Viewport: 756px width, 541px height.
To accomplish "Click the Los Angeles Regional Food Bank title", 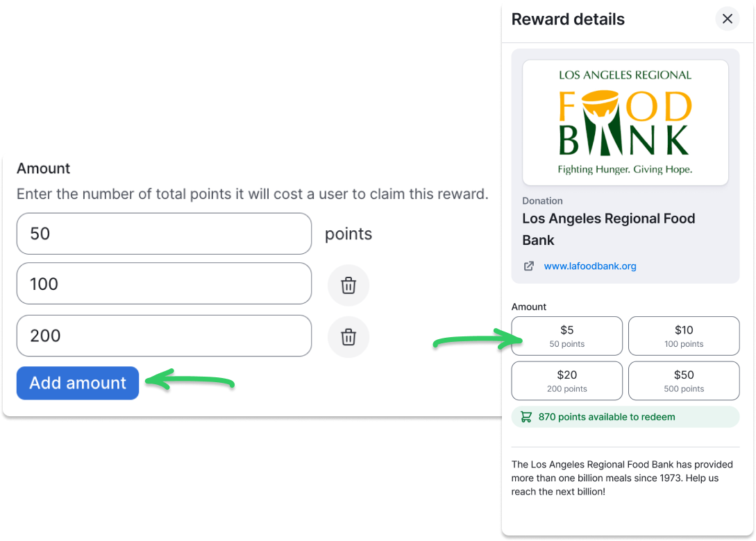I will 608,230.
